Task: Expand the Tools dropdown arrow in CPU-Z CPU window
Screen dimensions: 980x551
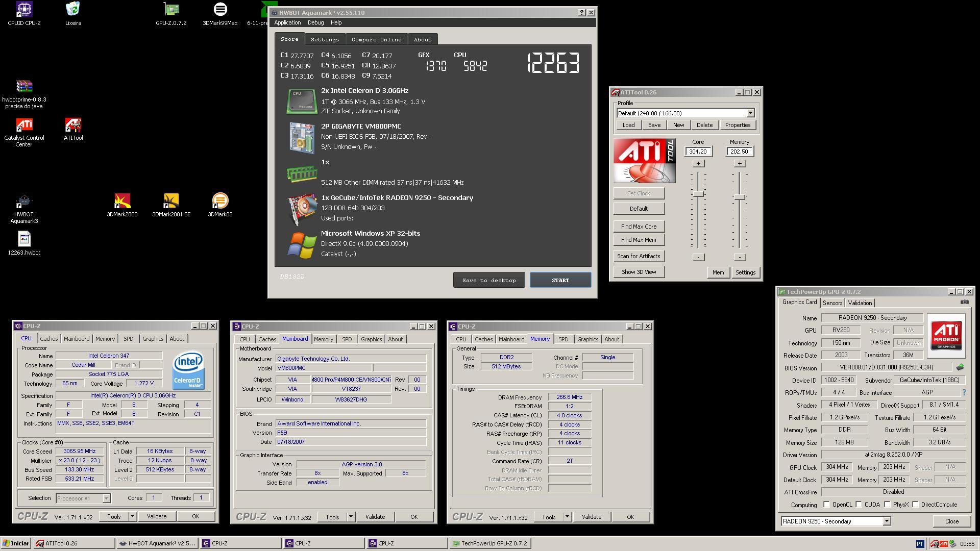Action: click(132, 516)
